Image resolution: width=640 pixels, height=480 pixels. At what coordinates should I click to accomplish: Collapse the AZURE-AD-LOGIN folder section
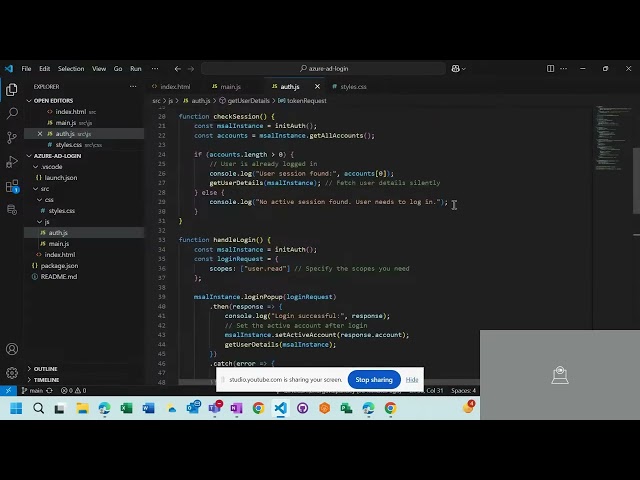29,156
